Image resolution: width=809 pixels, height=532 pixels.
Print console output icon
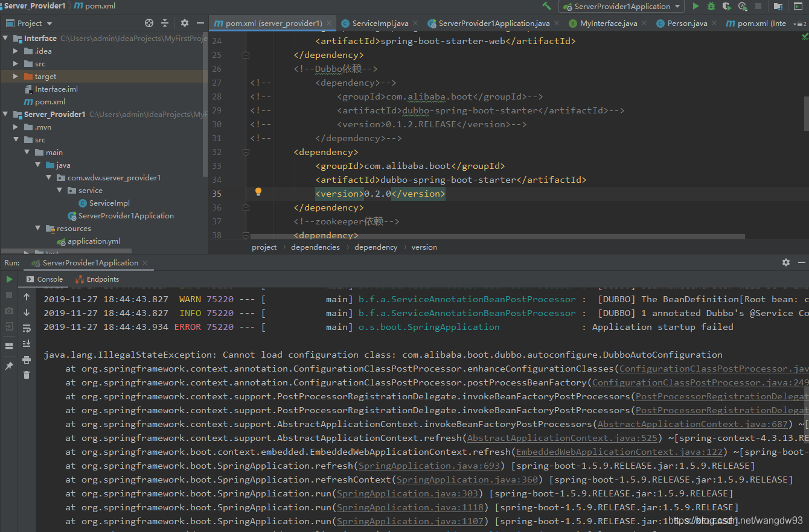tap(27, 359)
